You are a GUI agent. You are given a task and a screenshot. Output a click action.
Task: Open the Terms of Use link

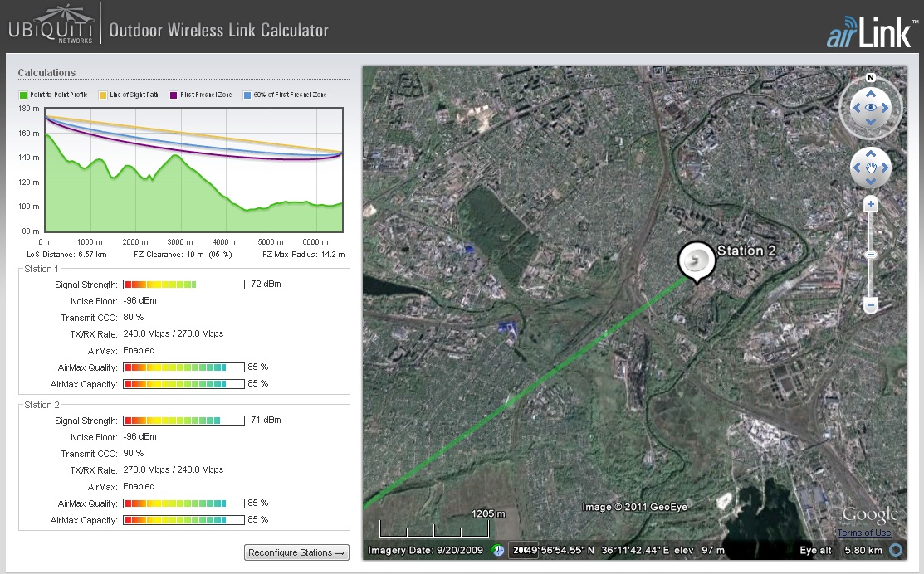[863, 533]
